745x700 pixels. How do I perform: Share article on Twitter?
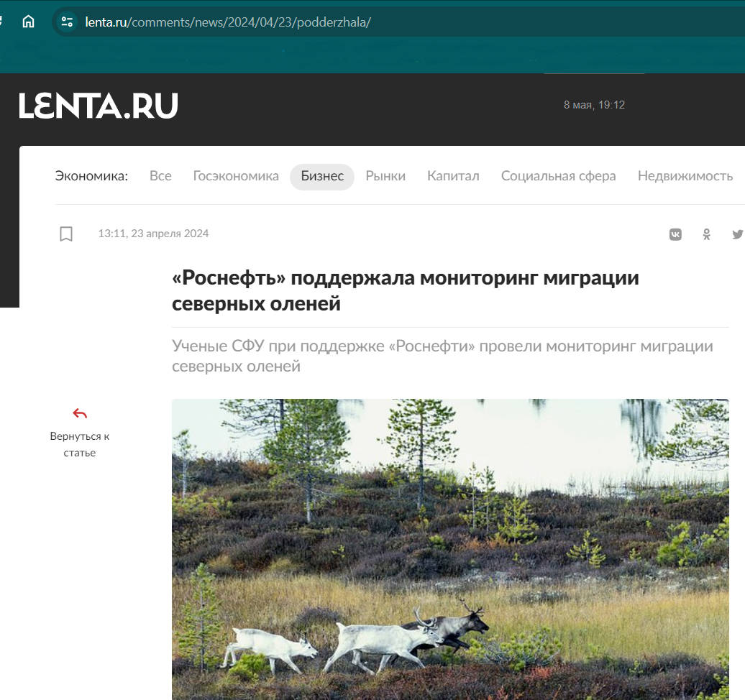click(738, 234)
